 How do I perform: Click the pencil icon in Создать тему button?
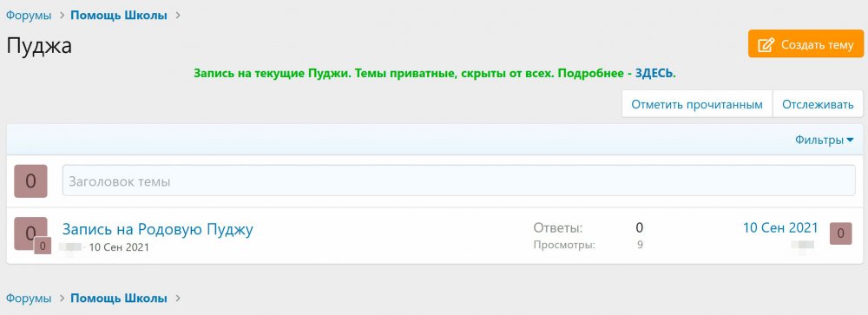pos(766,44)
